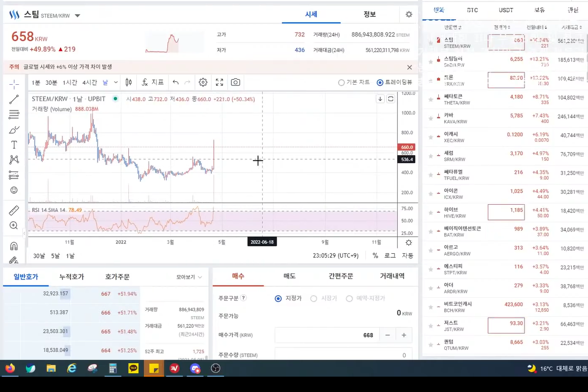Image resolution: width=588 pixels, height=392 pixels.
Task: Toggle favorite star for HIVE/KRW
Action: [430, 213]
